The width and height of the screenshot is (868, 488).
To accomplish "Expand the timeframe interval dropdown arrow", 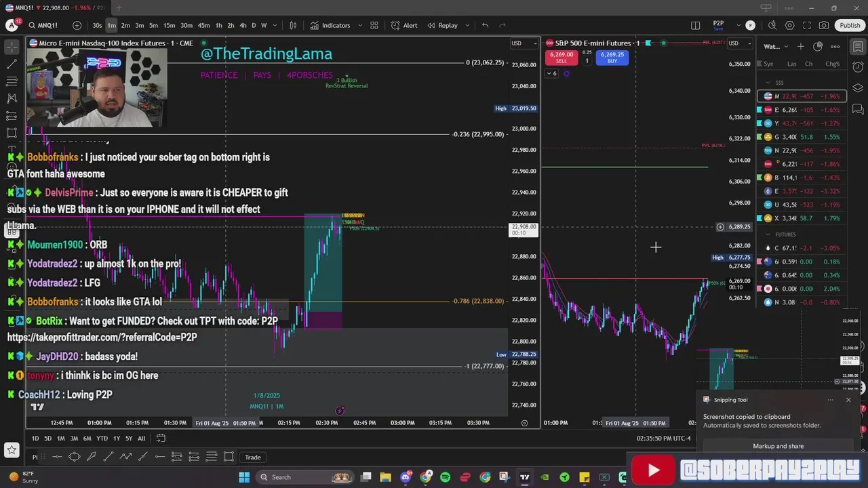I will pyautogui.click(x=274, y=25).
